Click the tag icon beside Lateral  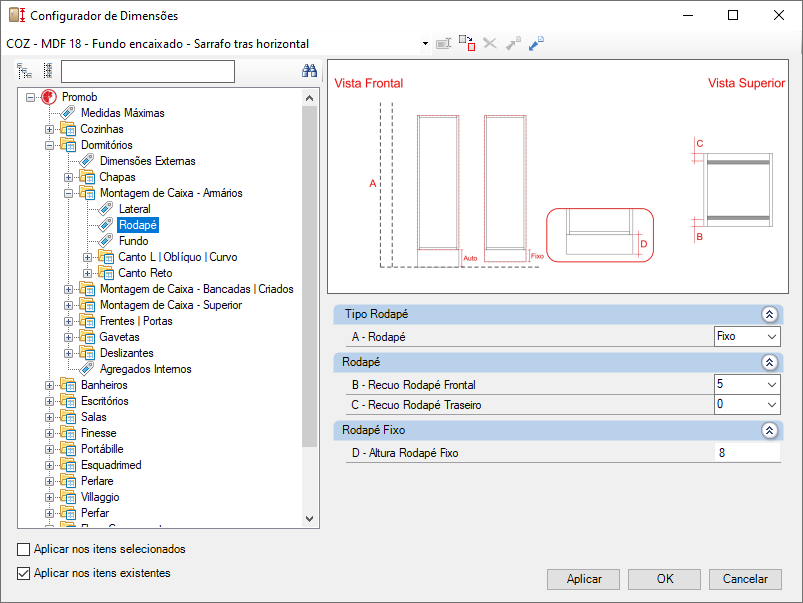pos(105,209)
